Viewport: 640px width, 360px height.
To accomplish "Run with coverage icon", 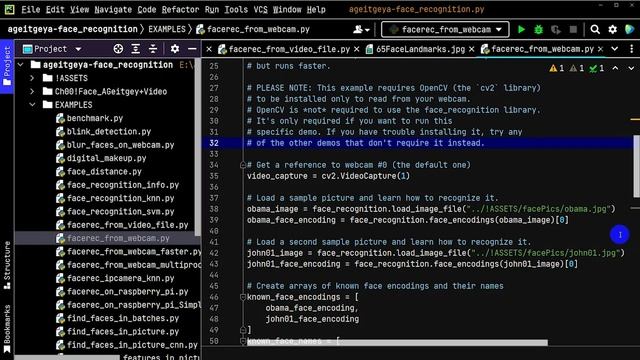I will [x=556, y=29].
